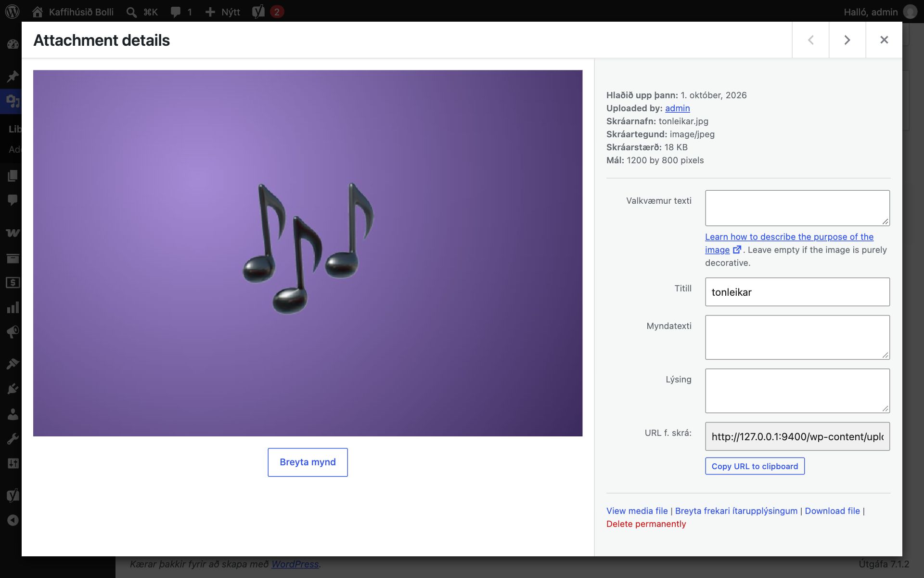Open the Payments dollar sidebar icon
The image size is (924, 578).
pyautogui.click(x=13, y=283)
